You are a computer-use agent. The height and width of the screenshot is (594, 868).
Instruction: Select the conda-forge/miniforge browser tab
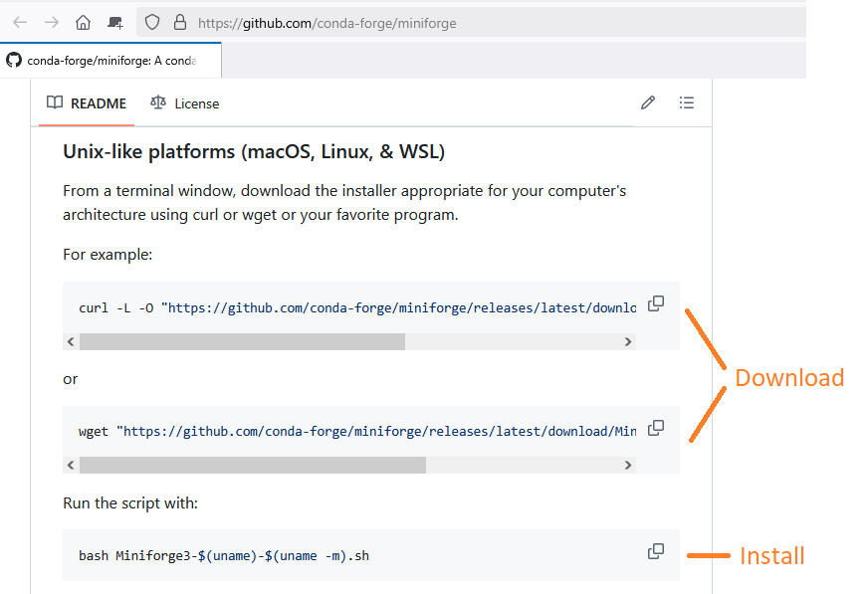[110, 61]
